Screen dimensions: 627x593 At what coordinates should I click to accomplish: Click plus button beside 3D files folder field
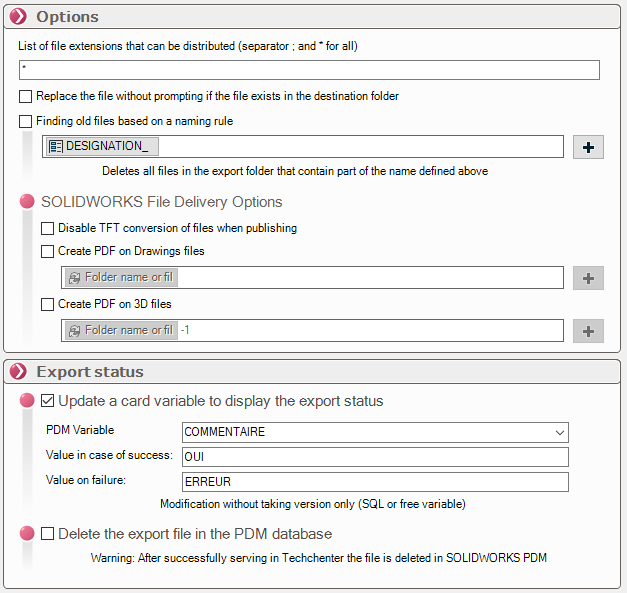tap(588, 330)
